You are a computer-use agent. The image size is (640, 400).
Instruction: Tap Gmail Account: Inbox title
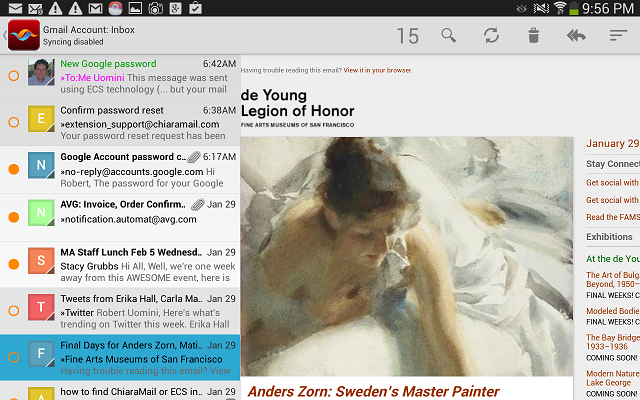pyautogui.click(x=89, y=30)
